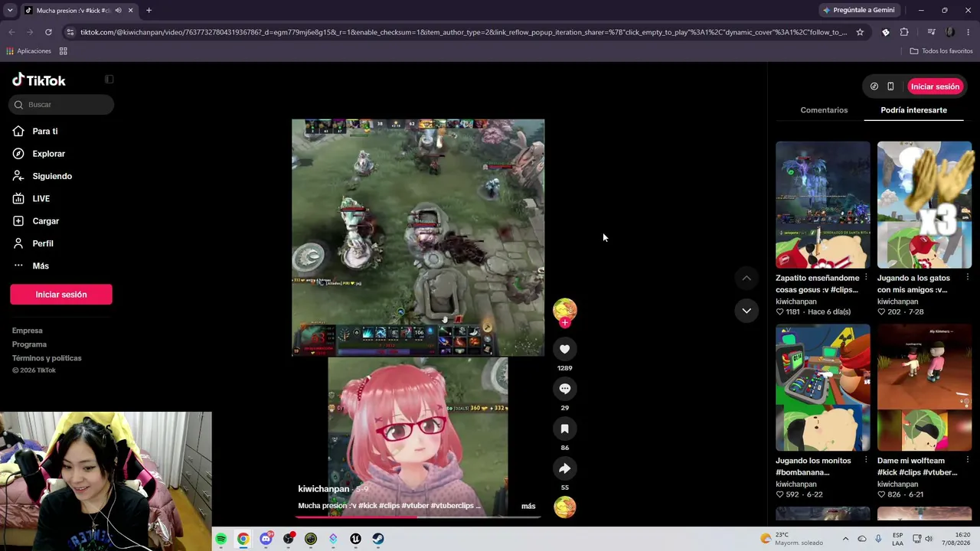Screen dimensions: 980x551
Task: Focus the Buscar search field
Action: [x=61, y=105]
